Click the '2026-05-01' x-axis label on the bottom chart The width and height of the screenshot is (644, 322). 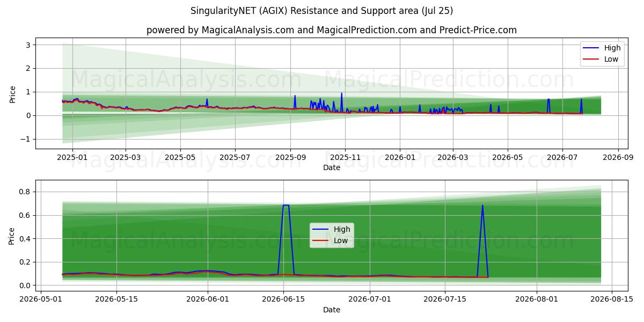(x=41, y=299)
